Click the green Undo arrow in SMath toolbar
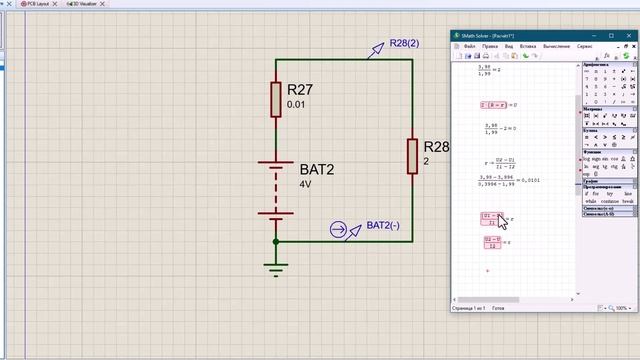 pyautogui.click(x=526, y=56)
